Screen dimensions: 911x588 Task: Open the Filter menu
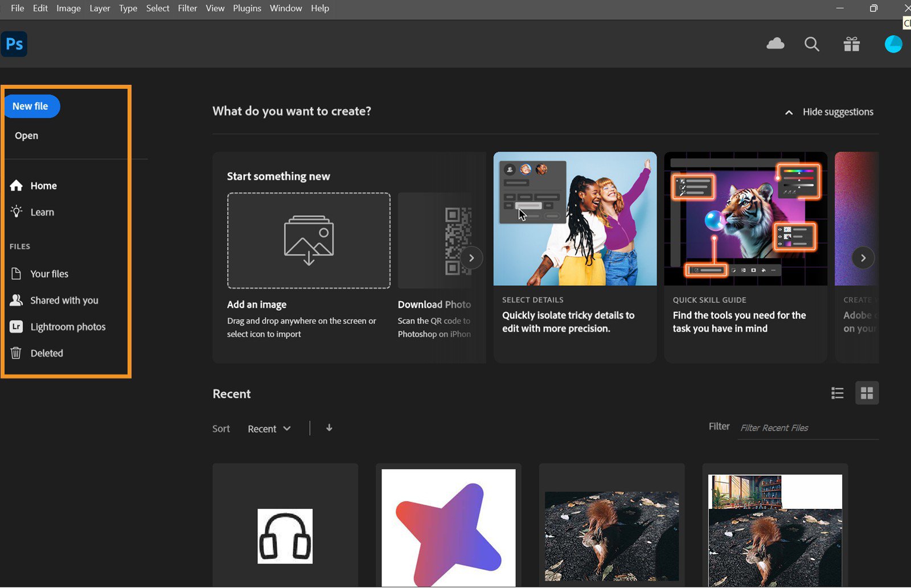click(187, 8)
